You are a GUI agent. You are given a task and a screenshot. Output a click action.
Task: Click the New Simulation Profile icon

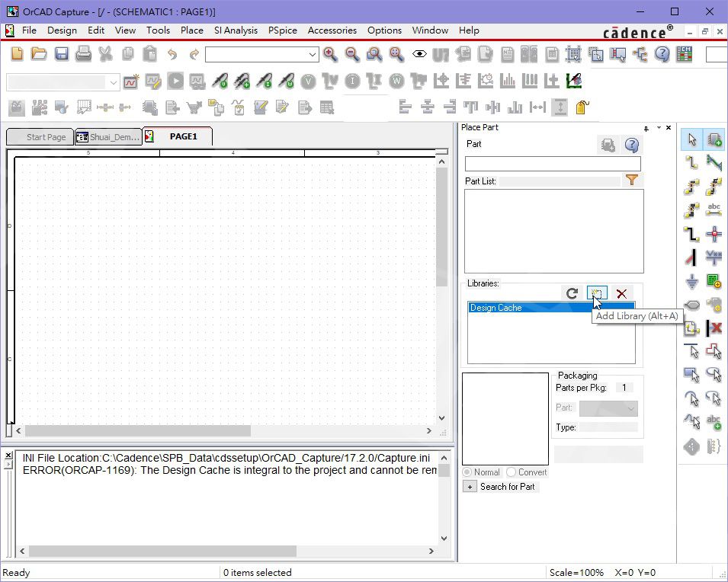pyautogui.click(x=131, y=82)
